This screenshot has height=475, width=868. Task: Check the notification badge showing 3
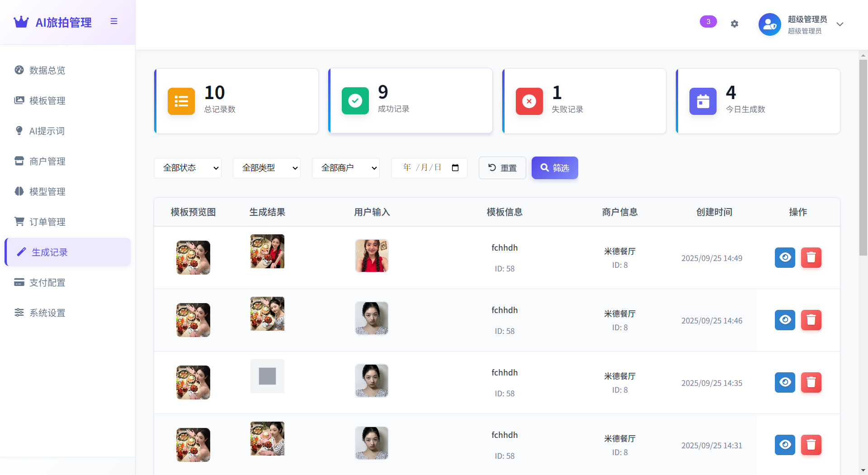pos(708,21)
